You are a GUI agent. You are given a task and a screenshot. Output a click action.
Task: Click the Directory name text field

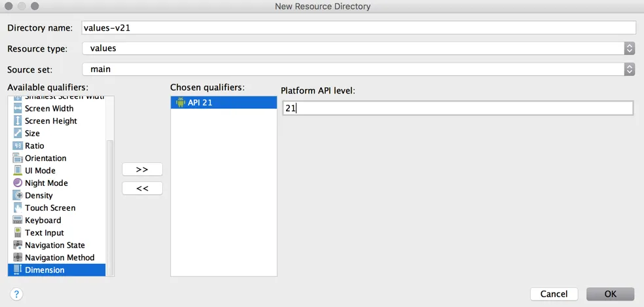pos(359,27)
